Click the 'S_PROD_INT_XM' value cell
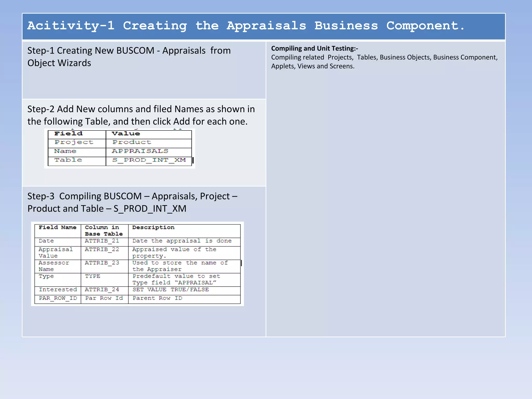 (149, 161)
